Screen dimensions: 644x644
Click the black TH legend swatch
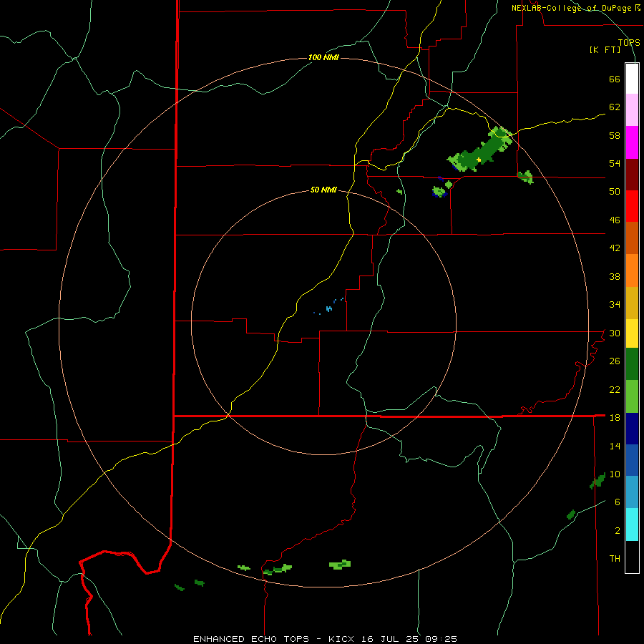tap(632, 557)
